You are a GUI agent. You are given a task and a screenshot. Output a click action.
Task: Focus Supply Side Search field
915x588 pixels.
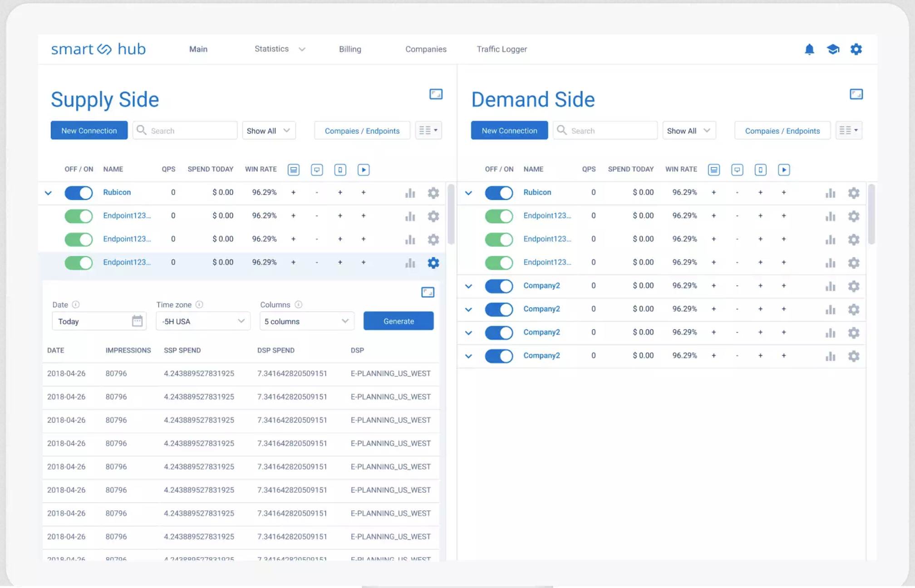point(185,131)
